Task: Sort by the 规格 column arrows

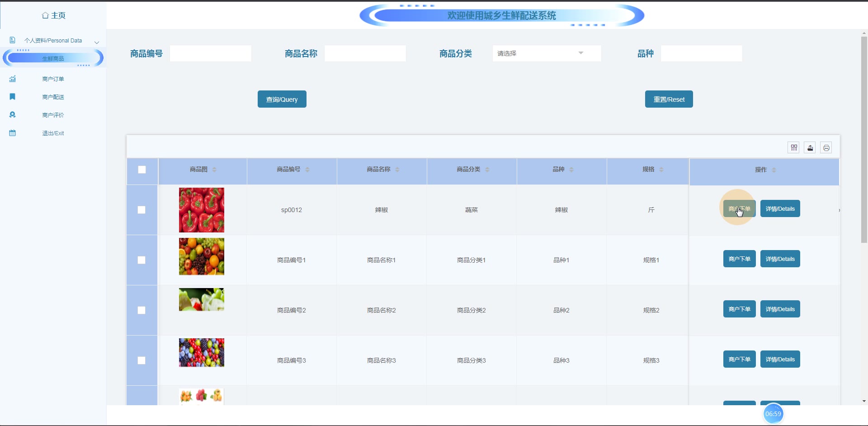Action: (x=661, y=170)
